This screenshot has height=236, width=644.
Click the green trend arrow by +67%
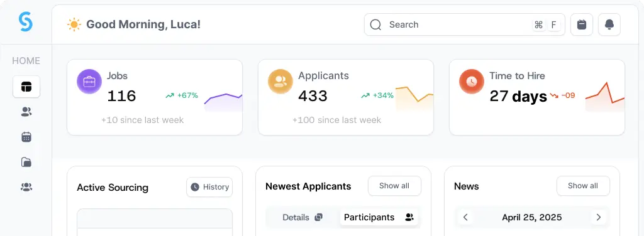[x=170, y=95]
